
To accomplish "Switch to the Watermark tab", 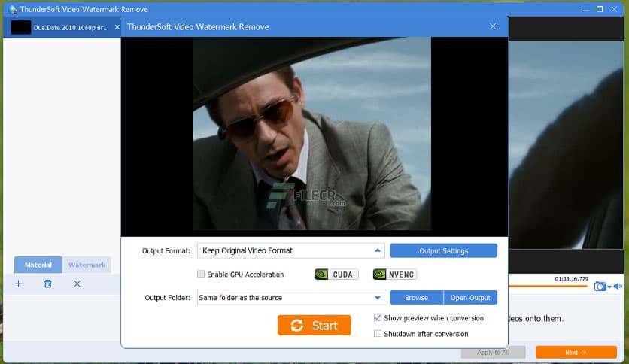I will pos(87,265).
